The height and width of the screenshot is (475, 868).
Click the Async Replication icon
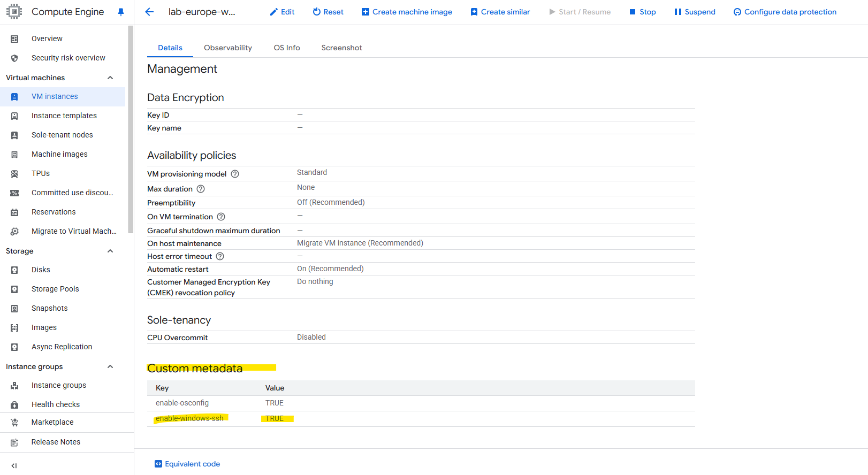(x=14, y=347)
